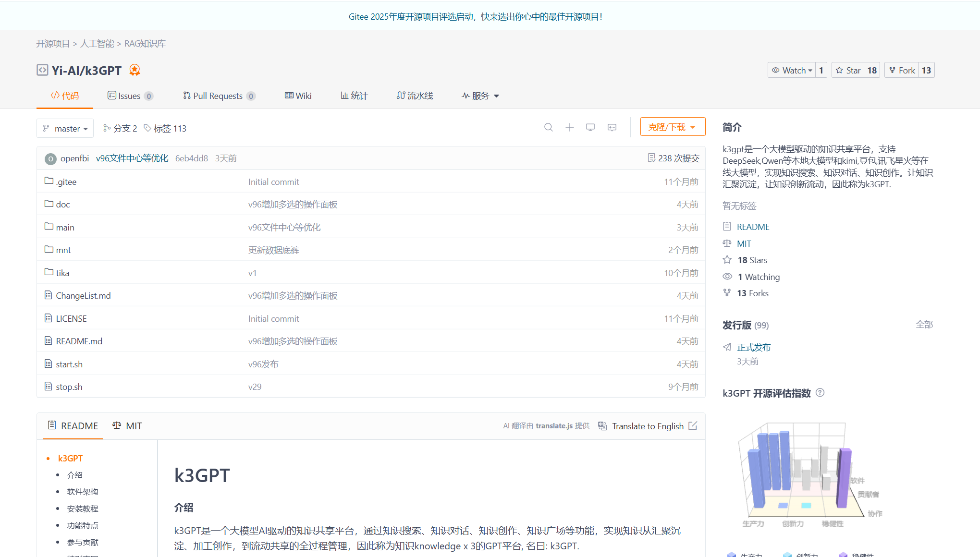This screenshot has height=557, width=980.
Task: Click the help icon beside 开源评估指数
Action: pyautogui.click(x=820, y=393)
